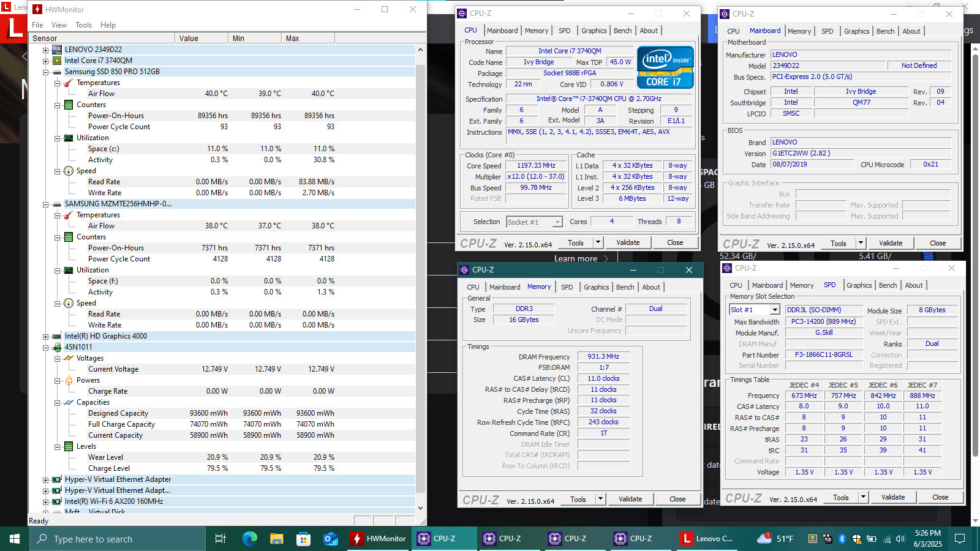The height and width of the screenshot is (551, 980).
Task: Launch Outlook from the taskbar
Action: [x=331, y=539]
